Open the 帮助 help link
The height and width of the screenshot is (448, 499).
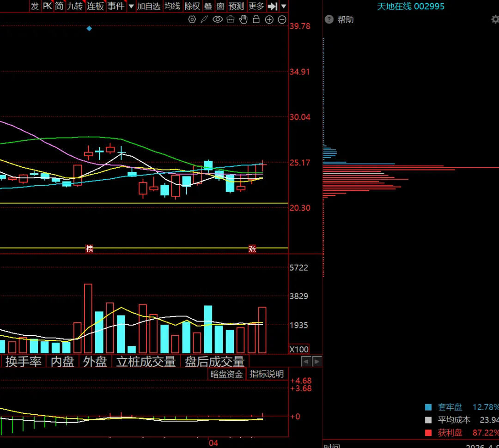pos(346,20)
